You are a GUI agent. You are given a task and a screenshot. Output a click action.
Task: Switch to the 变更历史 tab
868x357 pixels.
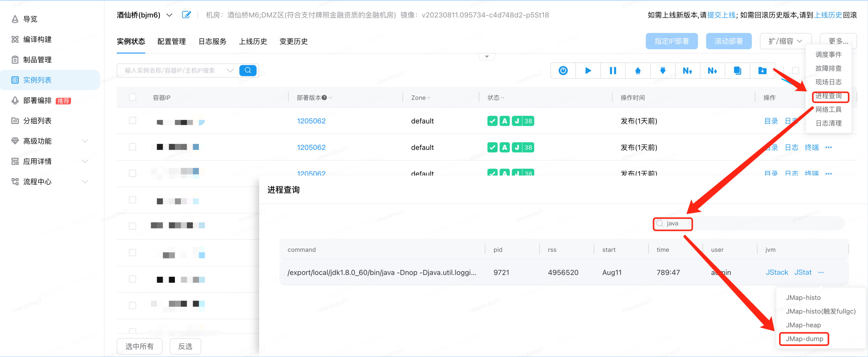293,42
